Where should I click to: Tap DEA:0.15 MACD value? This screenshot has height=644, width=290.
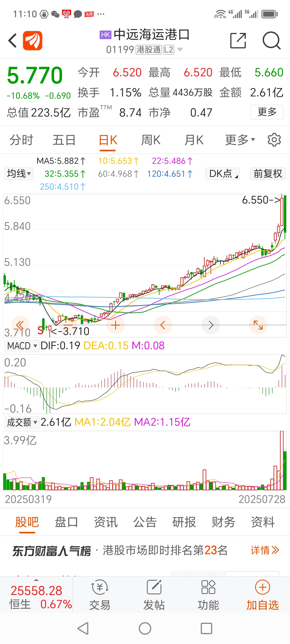[x=106, y=346]
